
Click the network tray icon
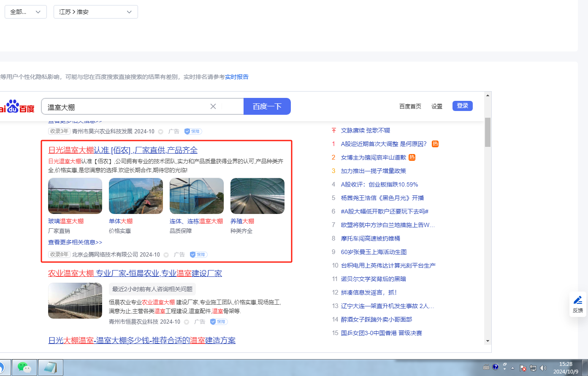(x=533, y=368)
